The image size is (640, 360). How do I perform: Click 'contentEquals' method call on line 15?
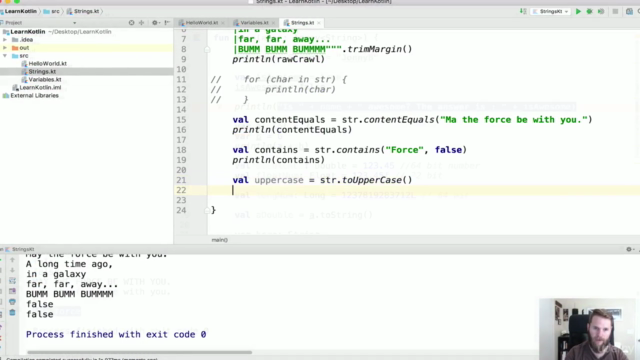tap(399, 120)
